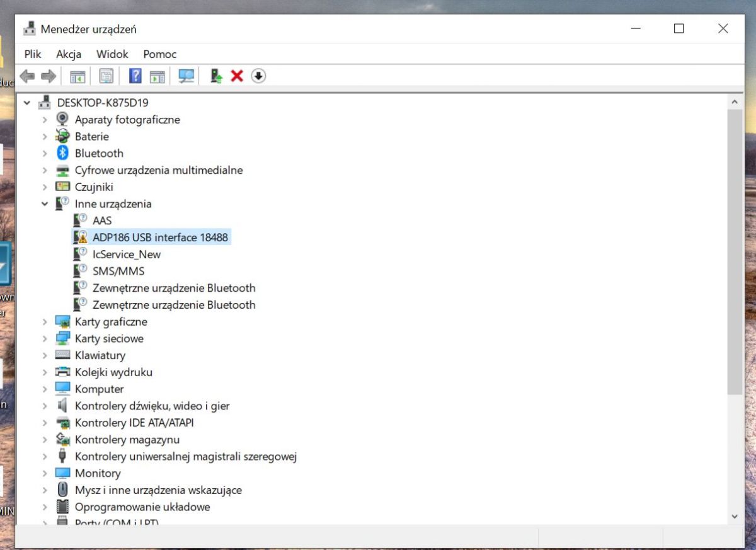The image size is (756, 550).
Task: Open the Pomoc menu
Action: click(x=160, y=54)
